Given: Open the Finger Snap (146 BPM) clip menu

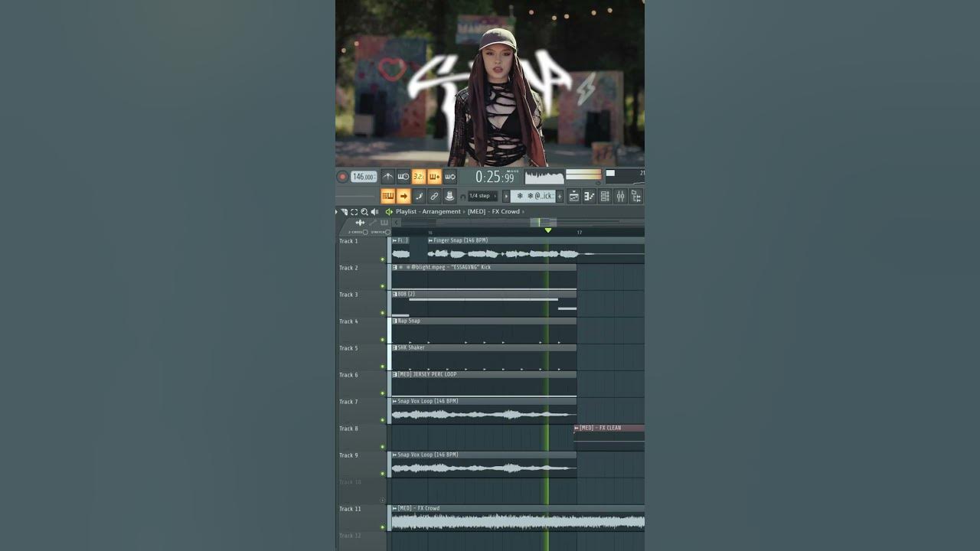Looking at the screenshot, I should pos(431,241).
